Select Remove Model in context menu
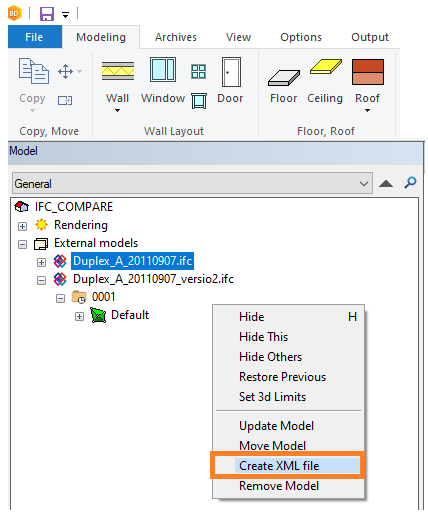 tap(279, 486)
